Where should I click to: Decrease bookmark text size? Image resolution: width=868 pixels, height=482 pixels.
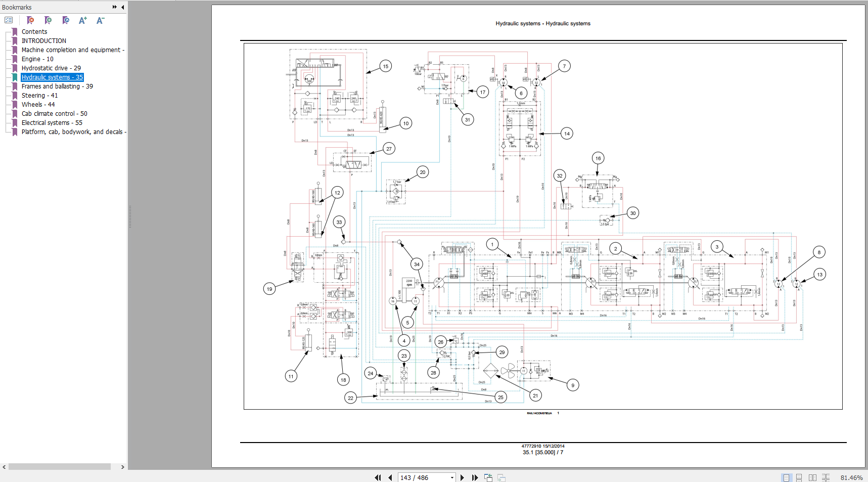(100, 20)
